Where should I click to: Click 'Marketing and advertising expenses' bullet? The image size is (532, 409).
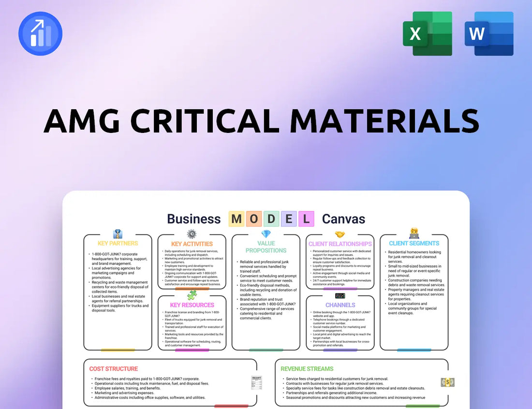[x=124, y=393]
